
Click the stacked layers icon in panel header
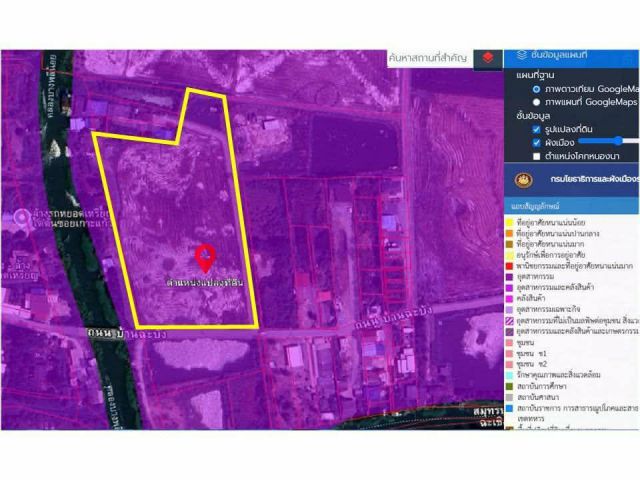point(521,55)
